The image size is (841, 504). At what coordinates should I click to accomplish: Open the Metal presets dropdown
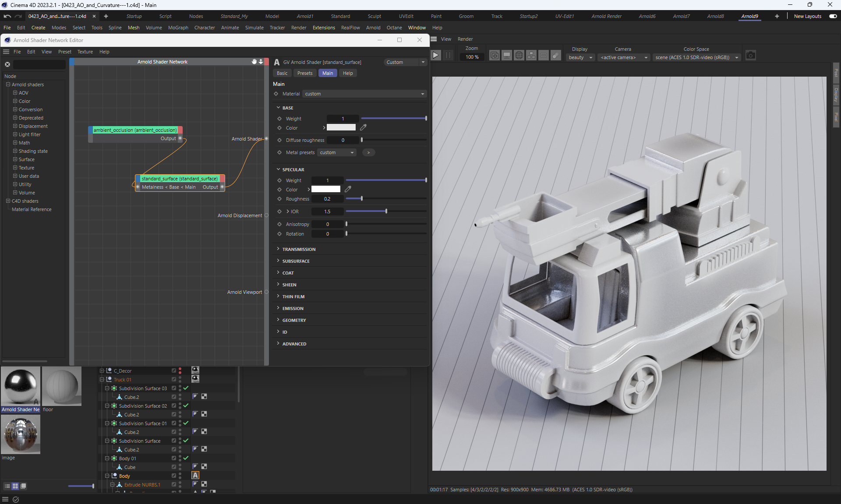(x=336, y=152)
